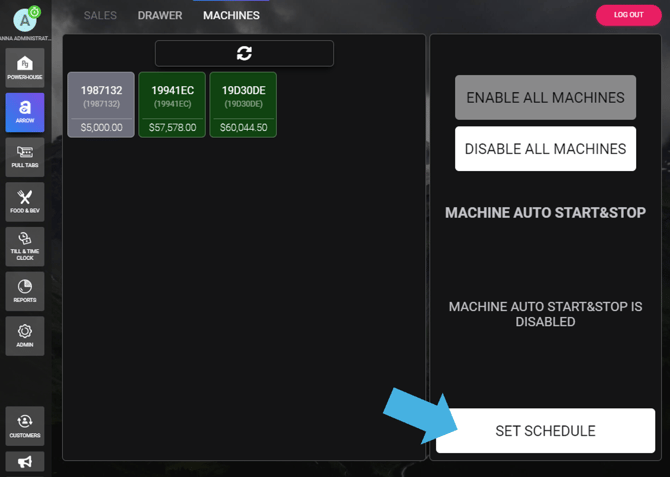Switch to the Drawer tab
Viewport: 670px width, 477px height.
(160, 15)
